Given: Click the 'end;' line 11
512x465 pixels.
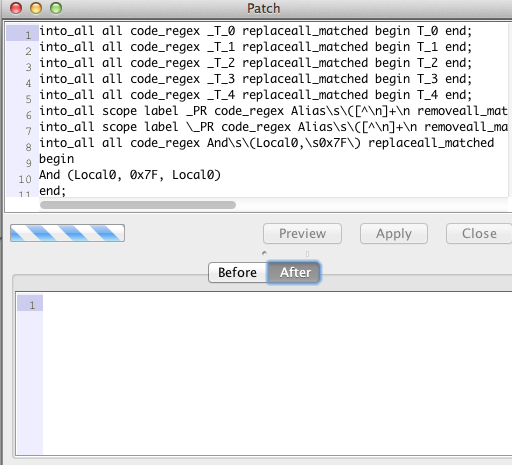Looking at the screenshot, I should pos(53,191).
